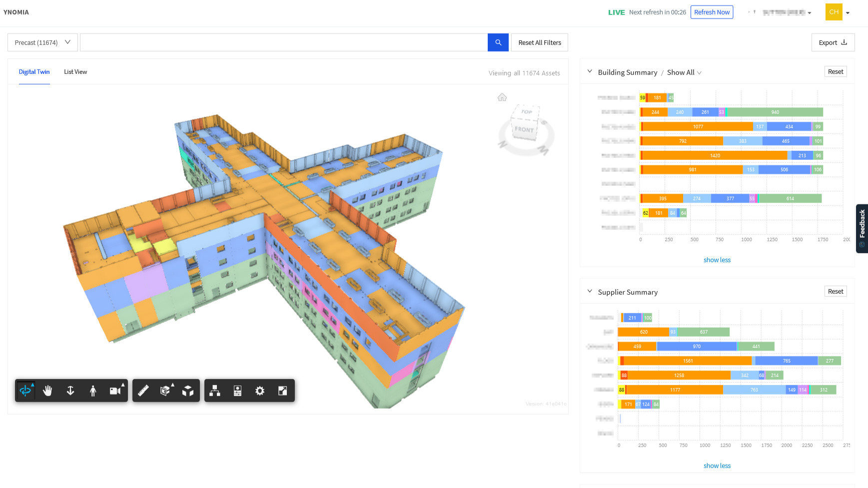This screenshot has height=488, width=868.
Task: Collapse the Building Summary panel
Action: pos(589,71)
